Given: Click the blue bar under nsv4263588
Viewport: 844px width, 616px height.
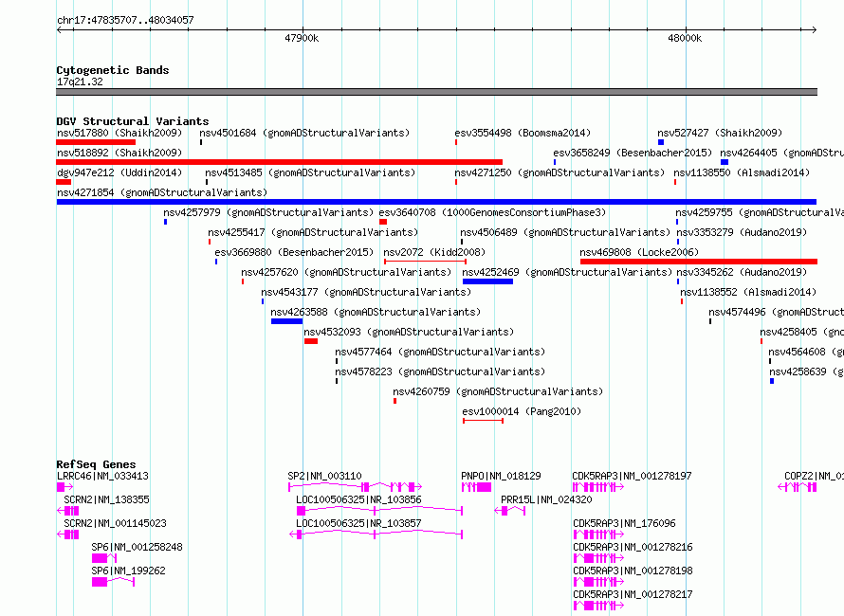Looking at the screenshot, I should [287, 321].
